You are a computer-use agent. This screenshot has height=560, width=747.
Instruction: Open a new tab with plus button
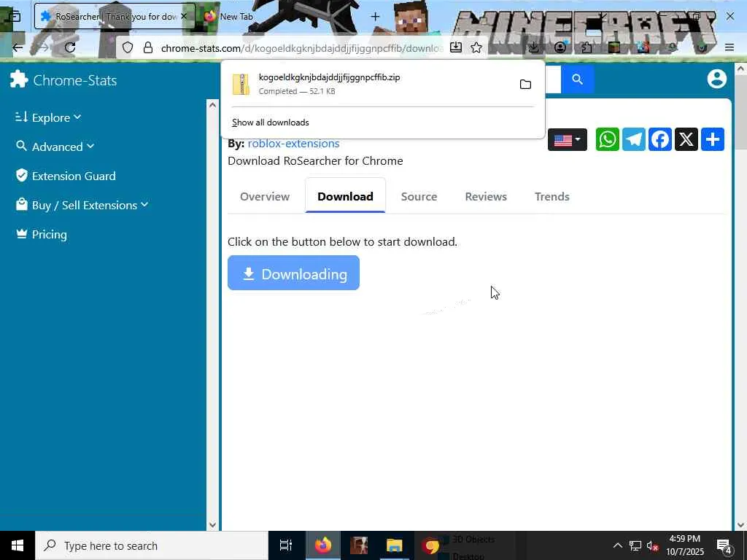tap(375, 17)
